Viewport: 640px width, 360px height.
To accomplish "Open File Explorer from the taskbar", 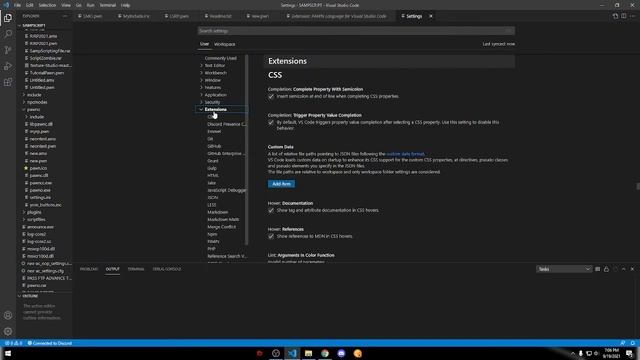I will pos(309,353).
